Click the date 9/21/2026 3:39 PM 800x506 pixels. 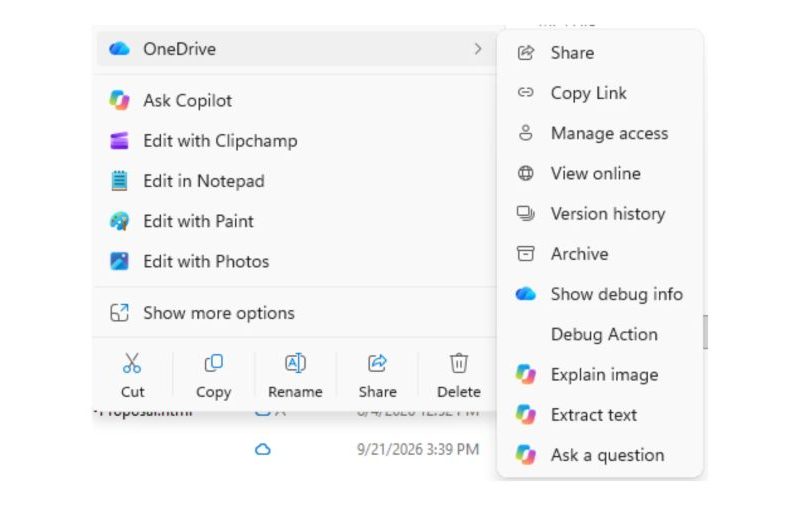click(418, 449)
